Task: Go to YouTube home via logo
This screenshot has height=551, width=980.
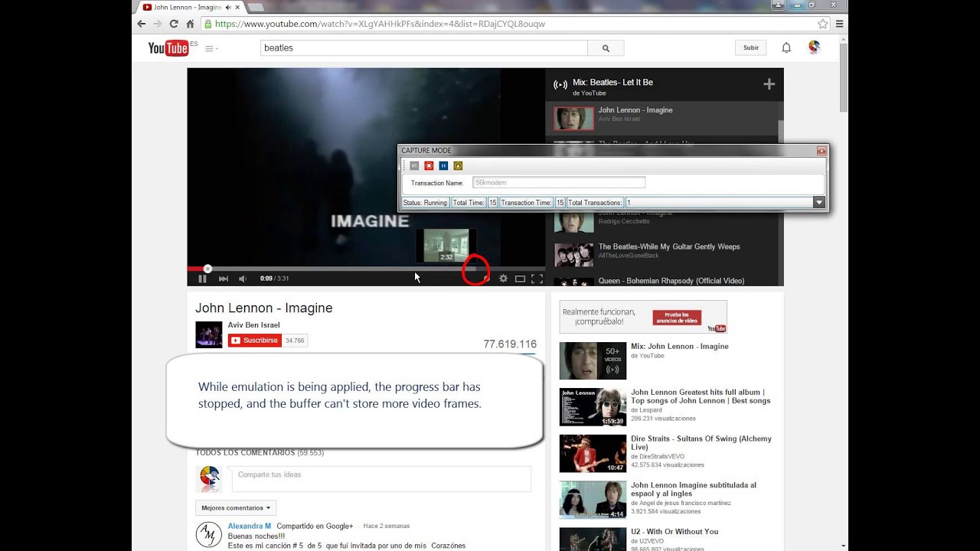Action: tap(168, 48)
